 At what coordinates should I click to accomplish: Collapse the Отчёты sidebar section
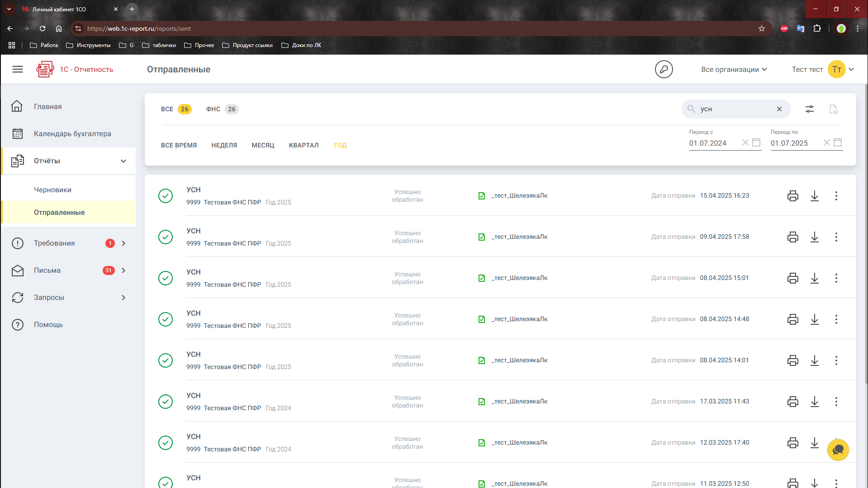pos(123,161)
